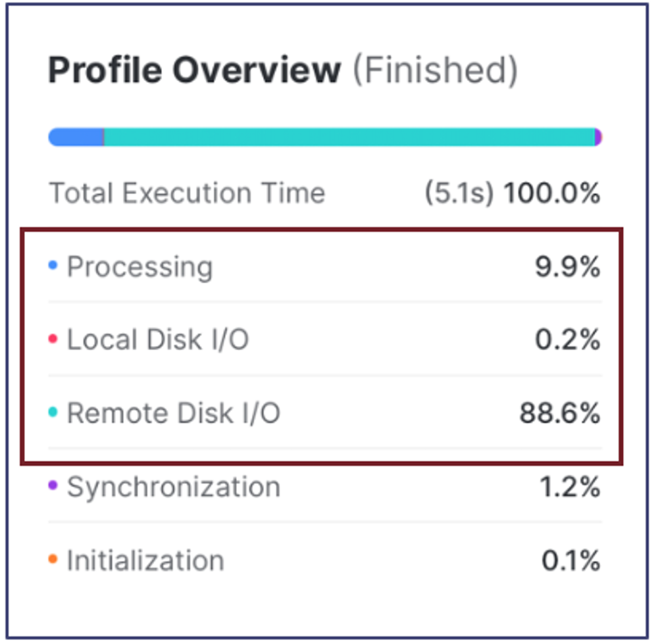
Task: Click the purple Synchronization legend dot
Action: click(53, 485)
